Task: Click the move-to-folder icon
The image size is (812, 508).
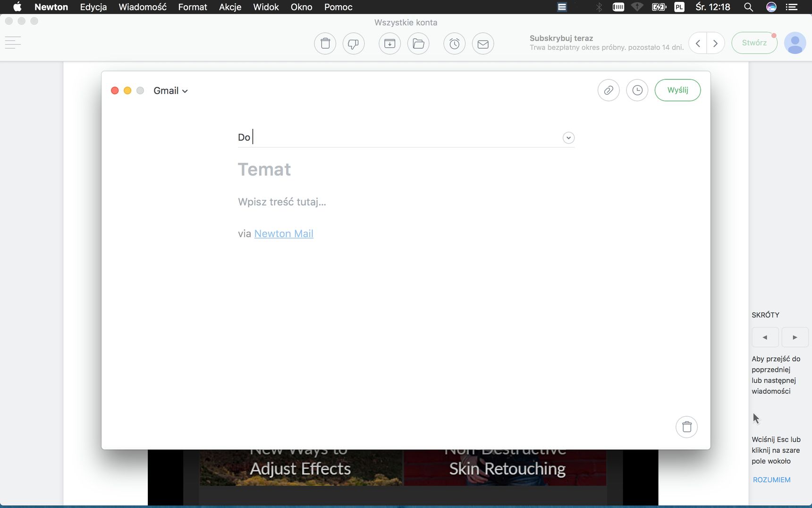Action: 418,43
